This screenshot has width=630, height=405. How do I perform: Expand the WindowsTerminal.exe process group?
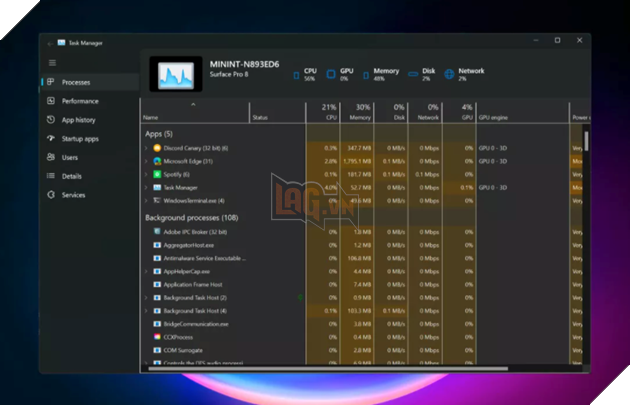pyautogui.click(x=146, y=200)
